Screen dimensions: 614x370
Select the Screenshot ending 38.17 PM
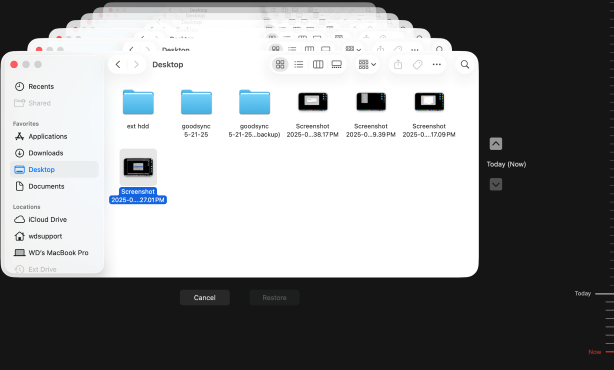(312, 101)
